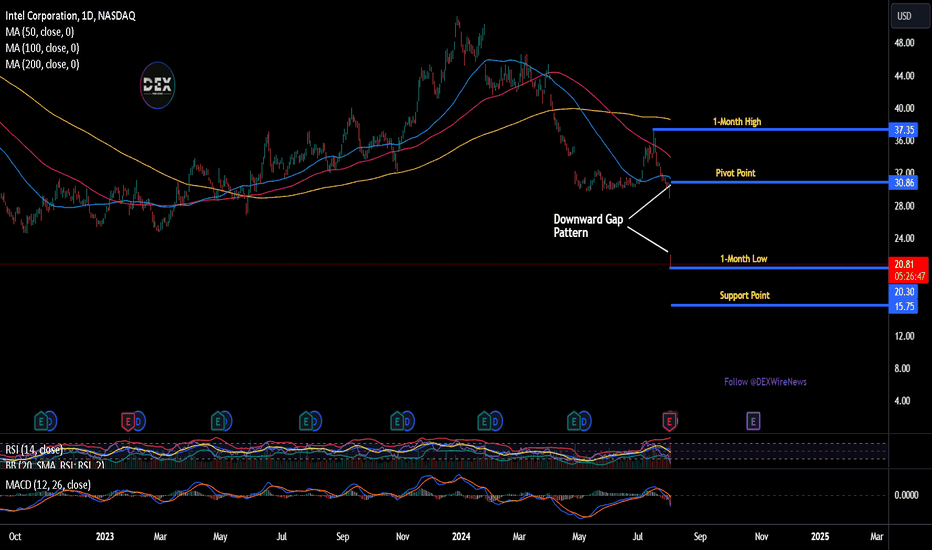Select the MA (100, close, 0) legend
932x550 pixels.
[x=42, y=48]
